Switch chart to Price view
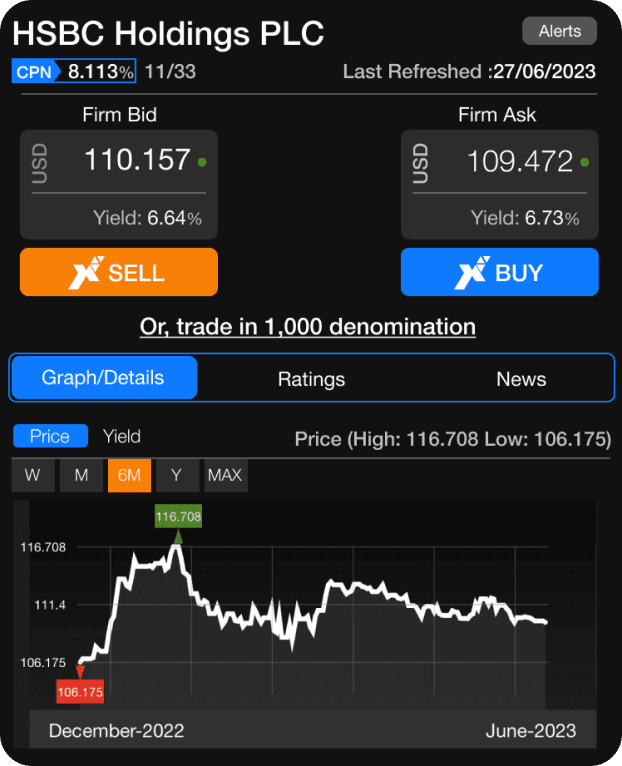The width and height of the screenshot is (622, 766). [x=49, y=436]
